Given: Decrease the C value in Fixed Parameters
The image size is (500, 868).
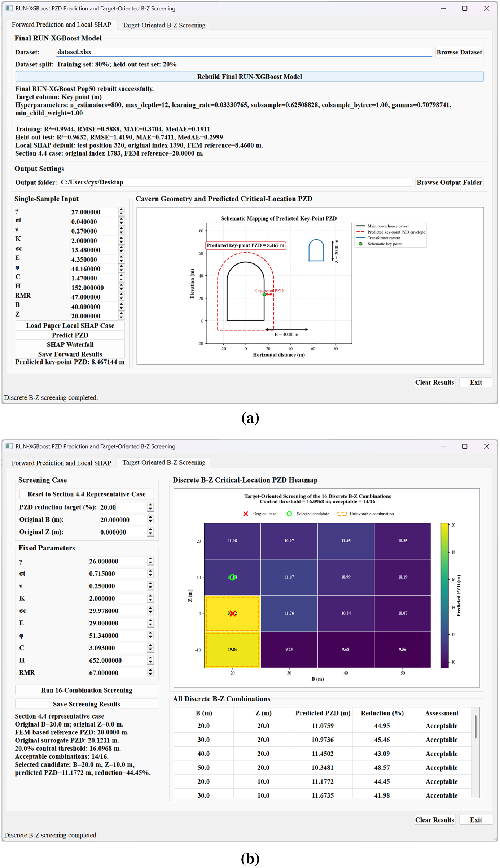Looking at the screenshot, I should (150, 650).
